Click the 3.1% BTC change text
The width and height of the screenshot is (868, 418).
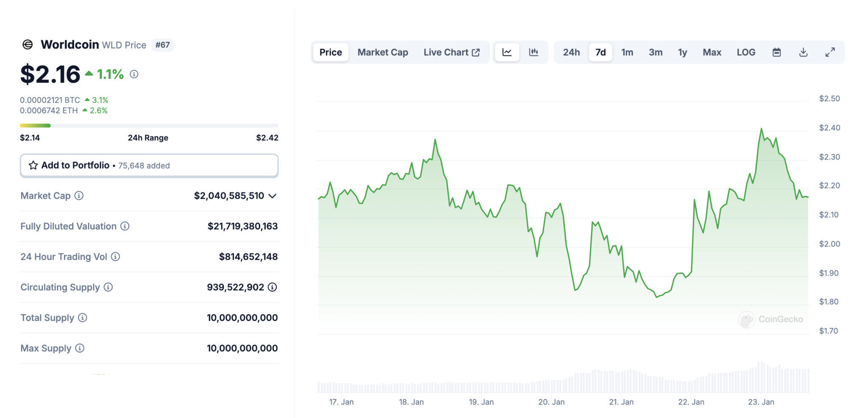point(100,100)
